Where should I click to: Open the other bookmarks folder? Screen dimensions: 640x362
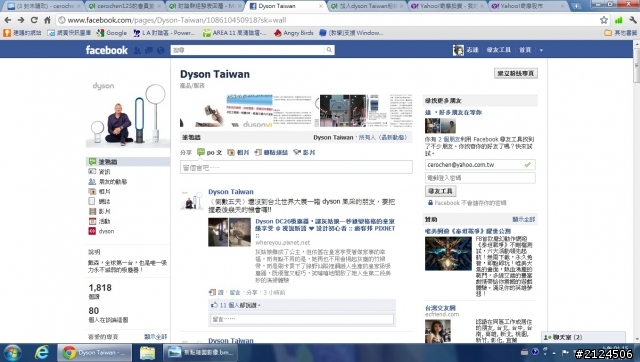click(x=620, y=33)
